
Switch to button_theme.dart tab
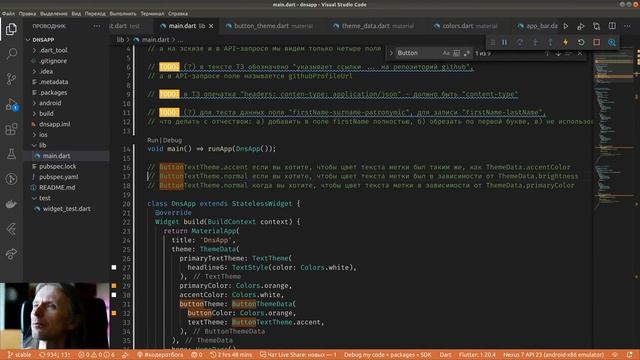pos(269,26)
